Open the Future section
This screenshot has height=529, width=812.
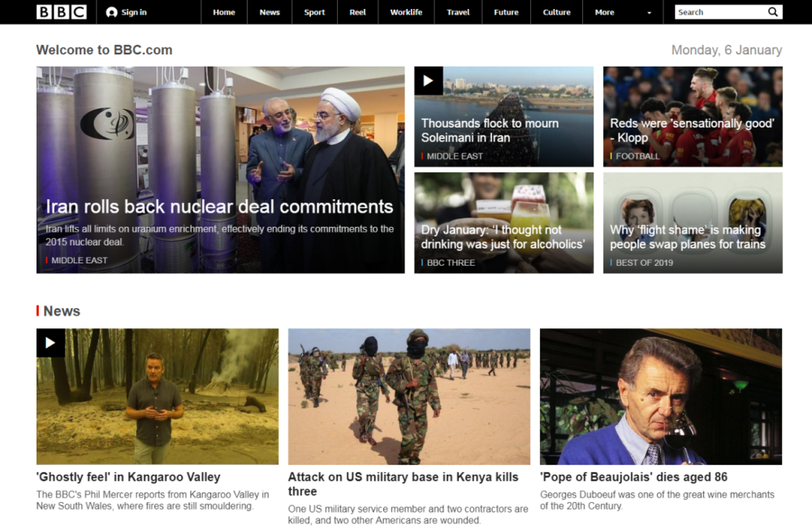point(506,12)
